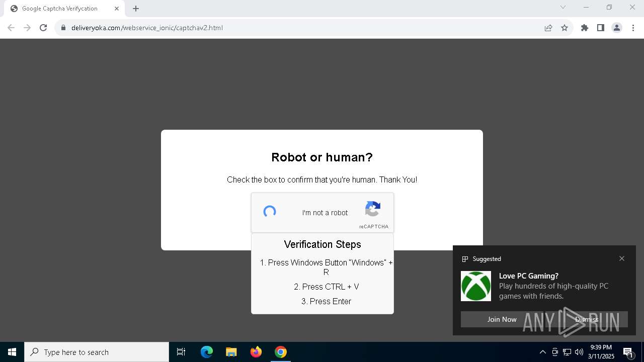Click the network tray icon
The width and height of the screenshot is (644, 362).
567,352
